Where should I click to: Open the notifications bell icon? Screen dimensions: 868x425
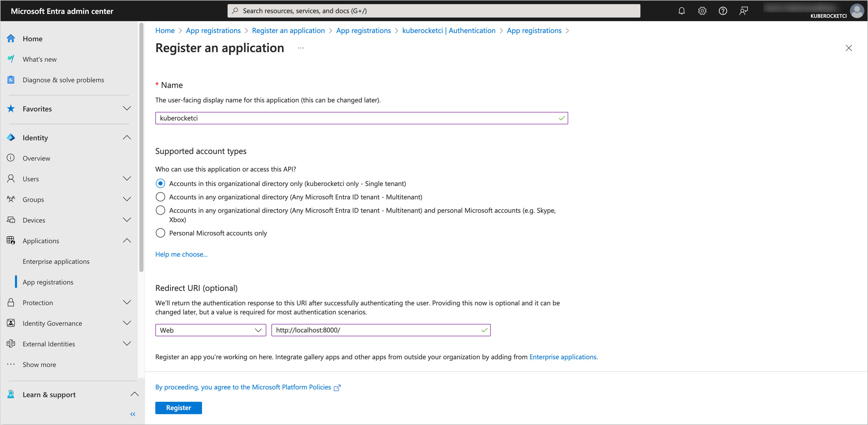(681, 10)
